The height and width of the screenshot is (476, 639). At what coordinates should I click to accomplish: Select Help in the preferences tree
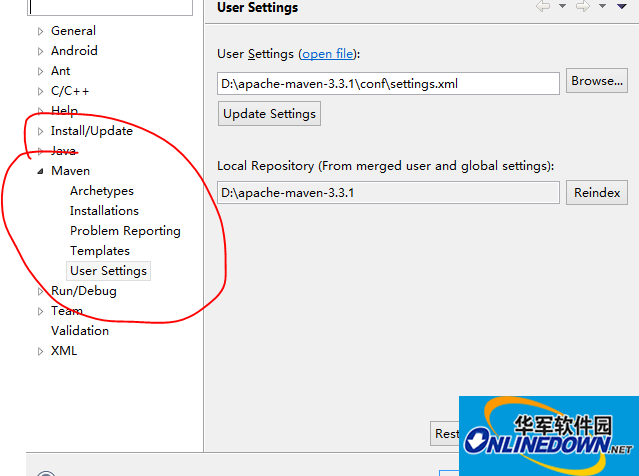(x=64, y=110)
